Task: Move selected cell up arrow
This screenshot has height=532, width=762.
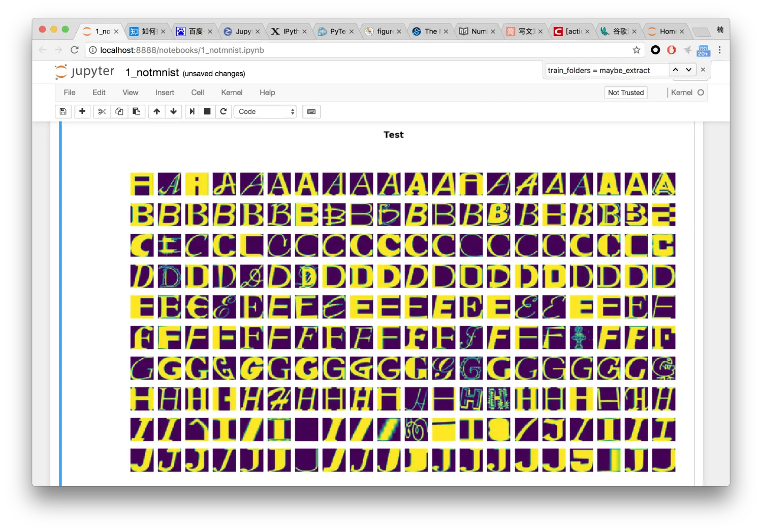Action: click(x=156, y=112)
